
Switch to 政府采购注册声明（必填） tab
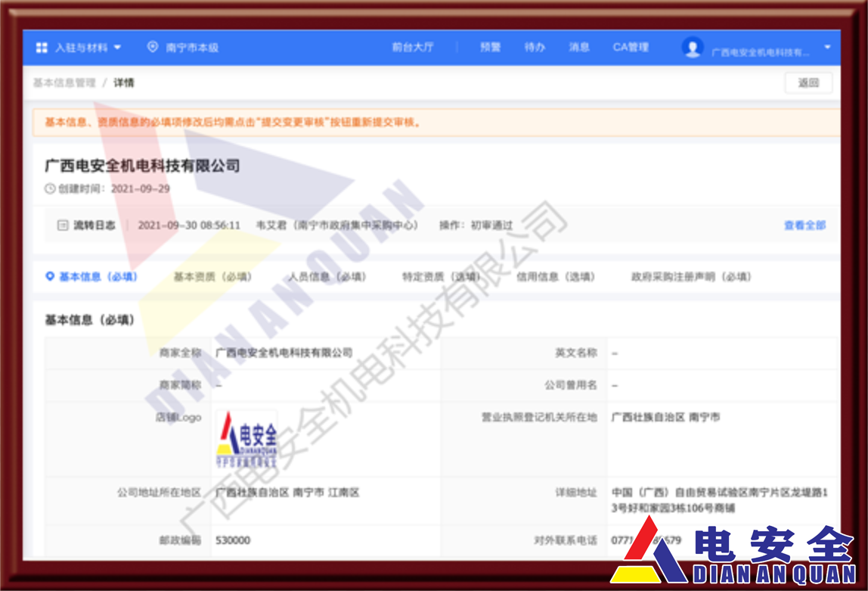tap(691, 276)
